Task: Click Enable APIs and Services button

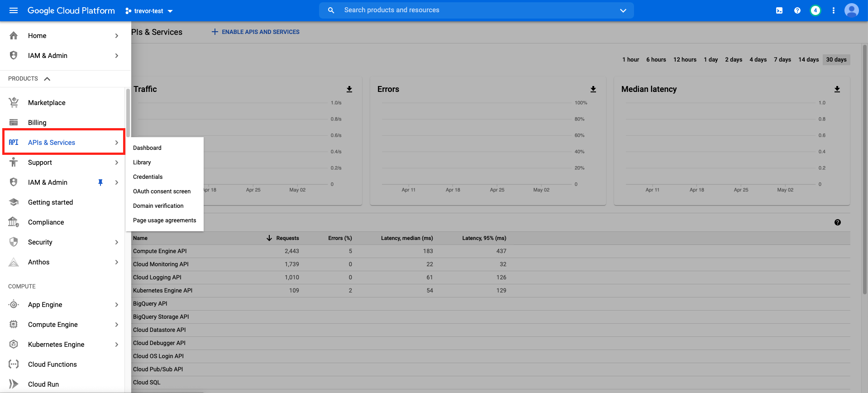Action: [256, 32]
